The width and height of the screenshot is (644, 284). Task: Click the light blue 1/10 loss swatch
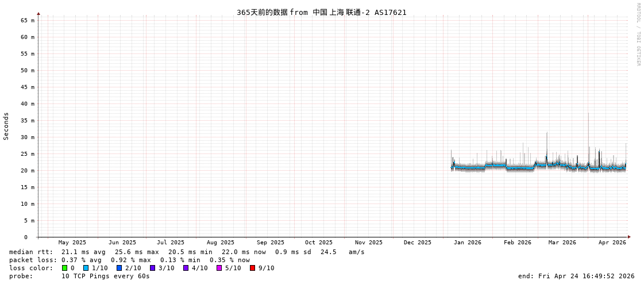(86, 268)
